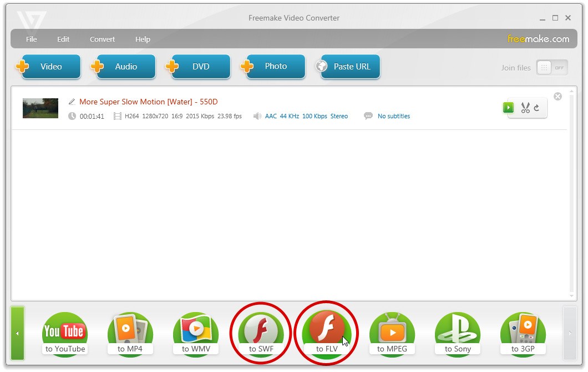
Task: Open the File menu
Action: click(x=32, y=39)
